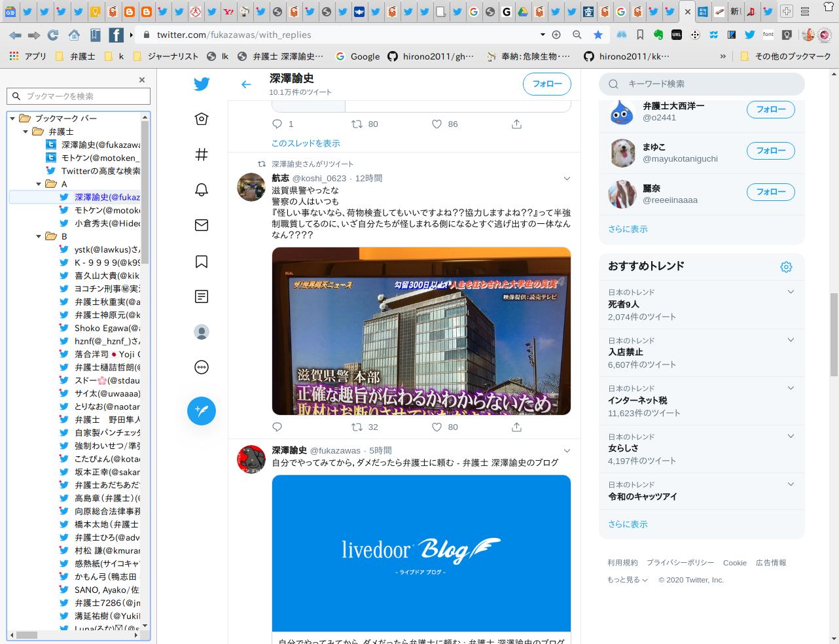Open さらに表示 under recommended users
839x644 pixels.
[x=628, y=229]
